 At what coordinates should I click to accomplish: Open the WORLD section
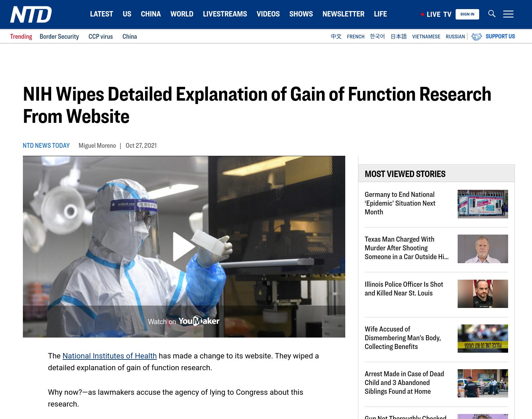tap(182, 14)
